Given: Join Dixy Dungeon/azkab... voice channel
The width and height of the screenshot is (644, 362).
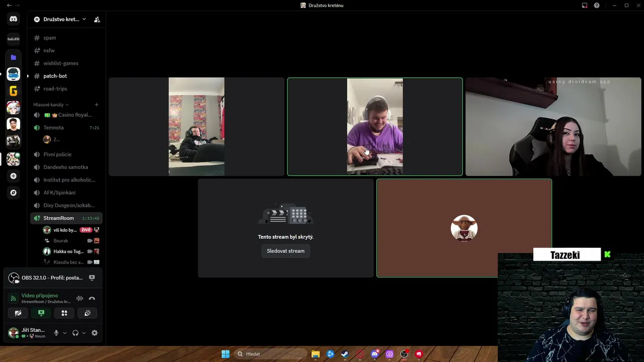Looking at the screenshot, I should coord(66,205).
